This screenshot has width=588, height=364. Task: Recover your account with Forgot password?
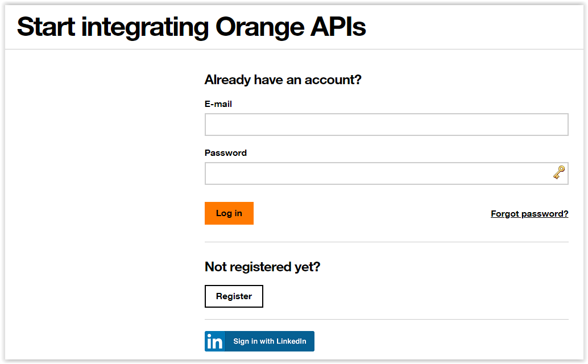click(529, 213)
